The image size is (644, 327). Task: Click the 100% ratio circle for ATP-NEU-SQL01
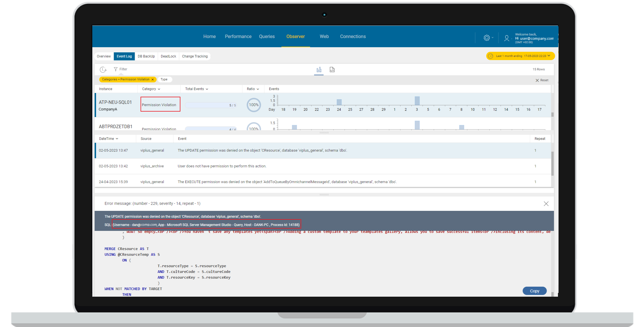point(254,105)
